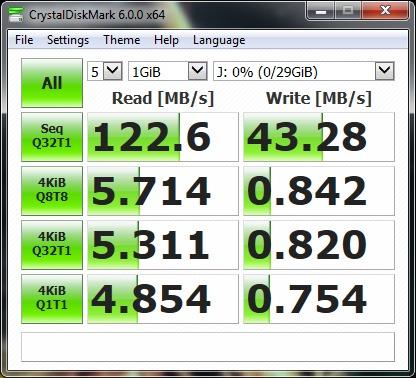Click the 4KiB Q8T8 read result 5.714
Screen dimensions: 416x378
click(x=163, y=191)
